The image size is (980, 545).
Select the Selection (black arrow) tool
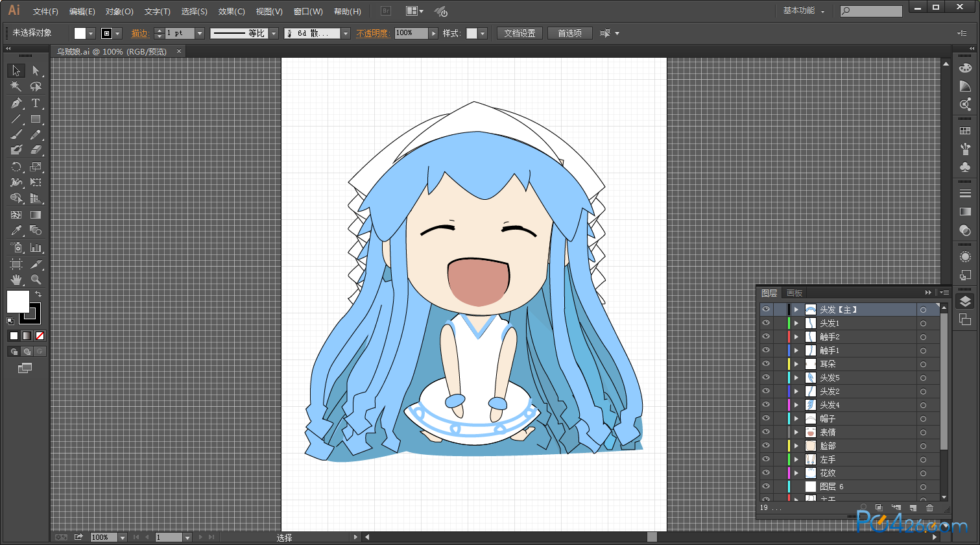tap(16, 71)
